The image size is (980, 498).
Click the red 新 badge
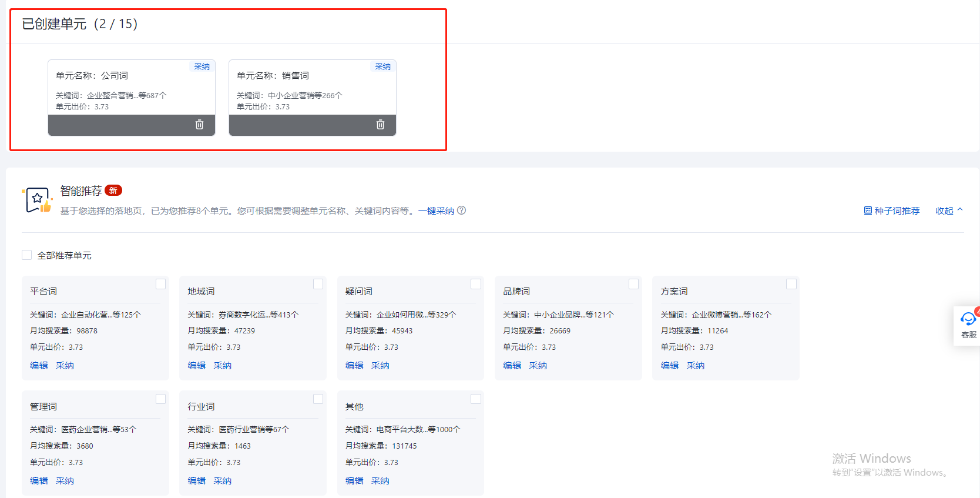click(113, 190)
